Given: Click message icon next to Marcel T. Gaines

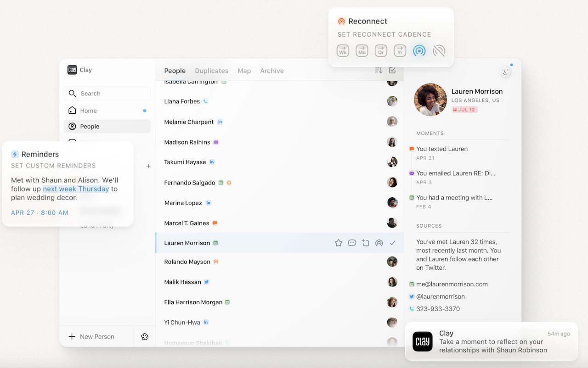Looking at the screenshot, I should tap(215, 223).
